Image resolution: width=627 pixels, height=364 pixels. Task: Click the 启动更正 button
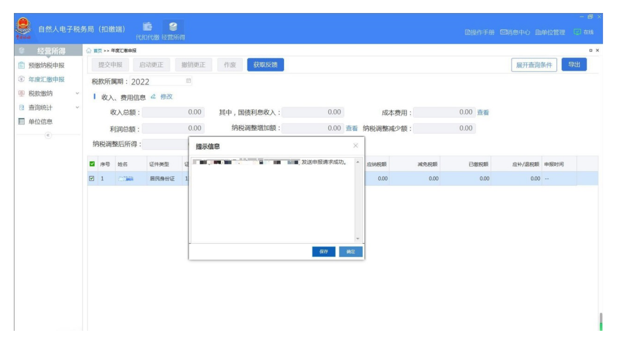(x=151, y=65)
